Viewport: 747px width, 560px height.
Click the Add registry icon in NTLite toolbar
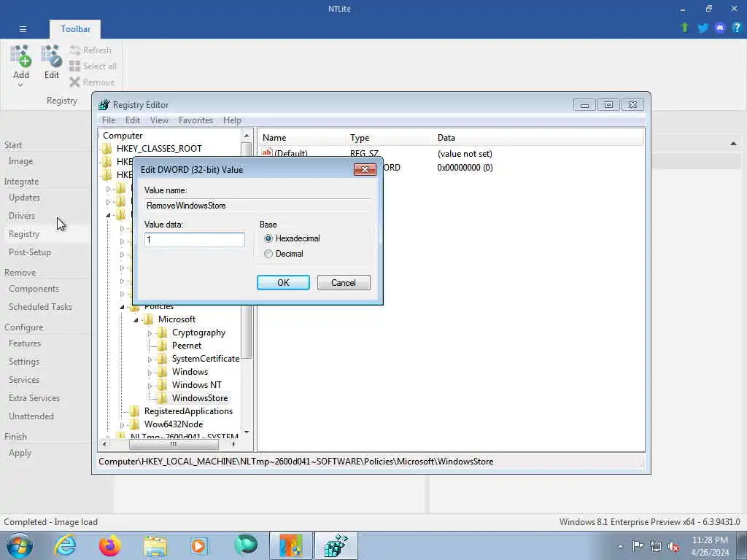pos(21,62)
